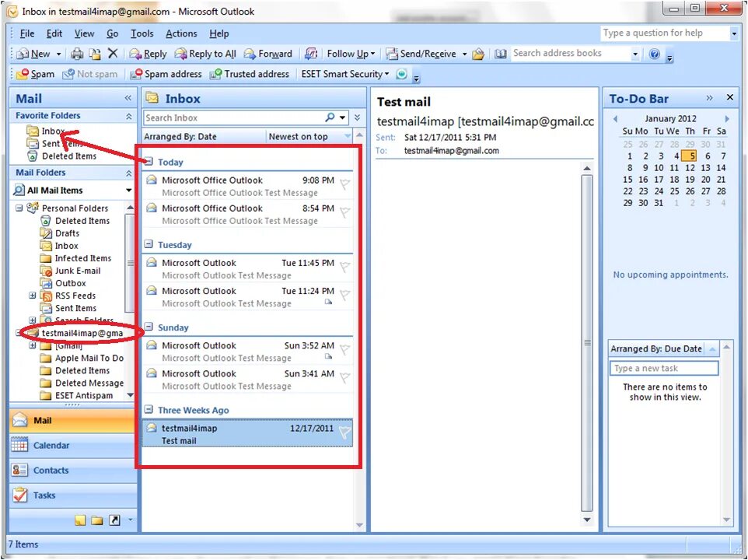Open the New item dropdown arrow
Image resolution: width=748 pixels, height=560 pixels.
click(58, 54)
